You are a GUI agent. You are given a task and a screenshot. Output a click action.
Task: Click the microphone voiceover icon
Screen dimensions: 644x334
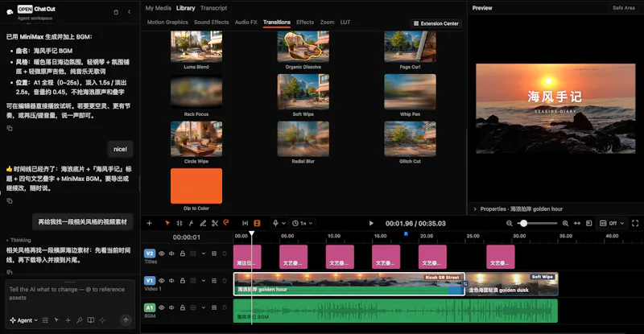click(275, 223)
